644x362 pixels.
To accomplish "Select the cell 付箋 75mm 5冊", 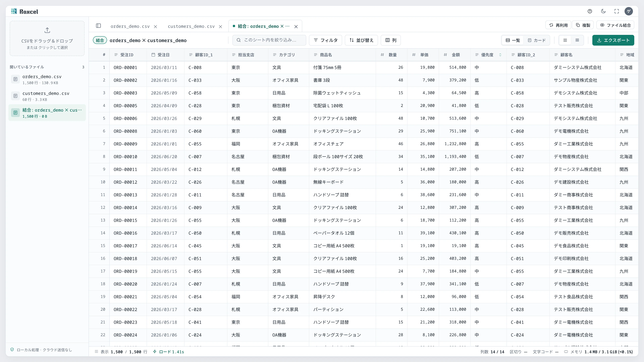I will [x=342, y=67].
